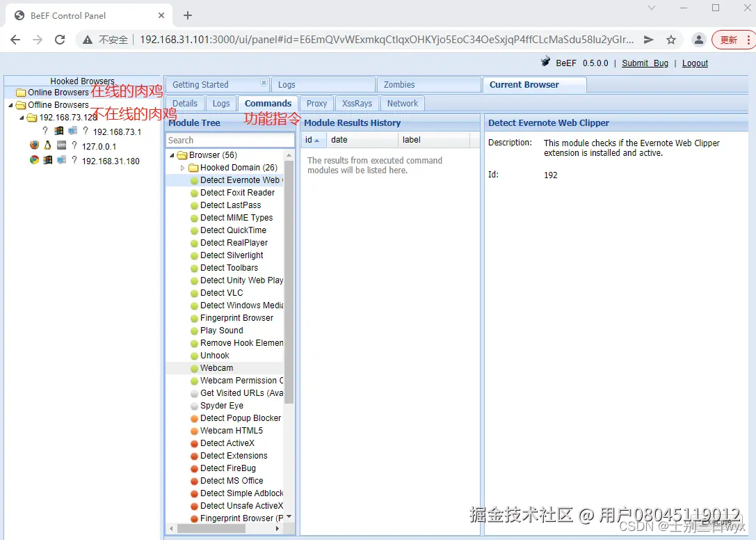Select the Detect Foxit Reader module

tap(237, 193)
